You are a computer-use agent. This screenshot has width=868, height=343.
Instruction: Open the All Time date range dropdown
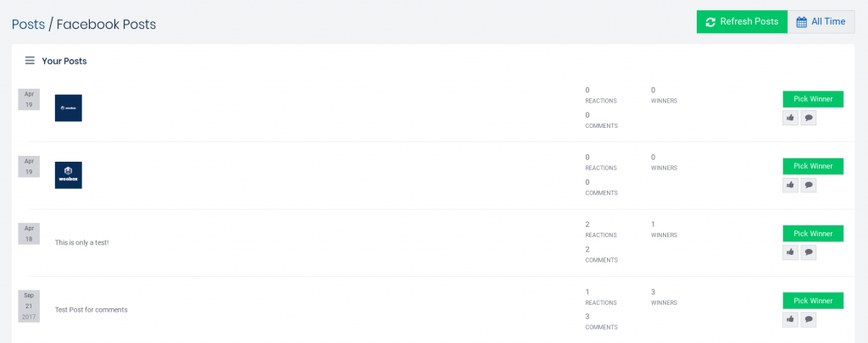821,22
